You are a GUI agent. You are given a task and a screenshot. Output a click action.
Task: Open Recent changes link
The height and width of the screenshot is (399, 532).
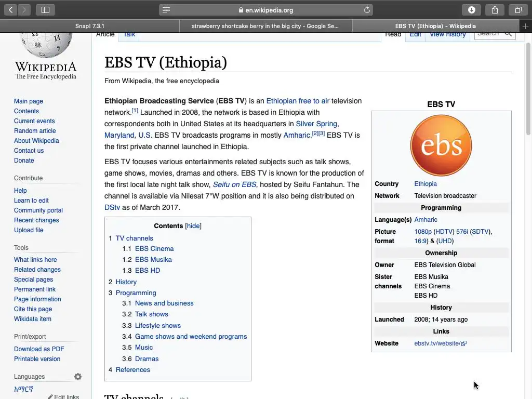pos(36,220)
